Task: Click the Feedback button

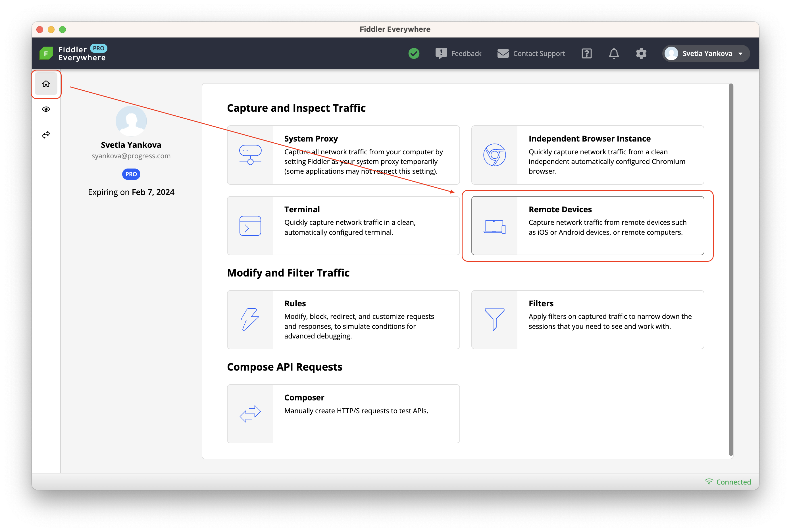Action: pyautogui.click(x=458, y=54)
